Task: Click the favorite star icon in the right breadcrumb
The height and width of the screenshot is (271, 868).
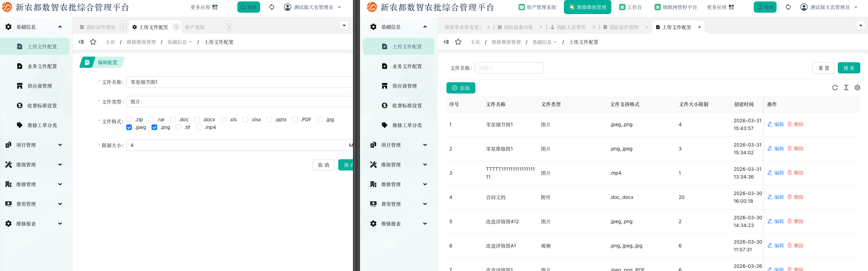Action: coord(458,42)
